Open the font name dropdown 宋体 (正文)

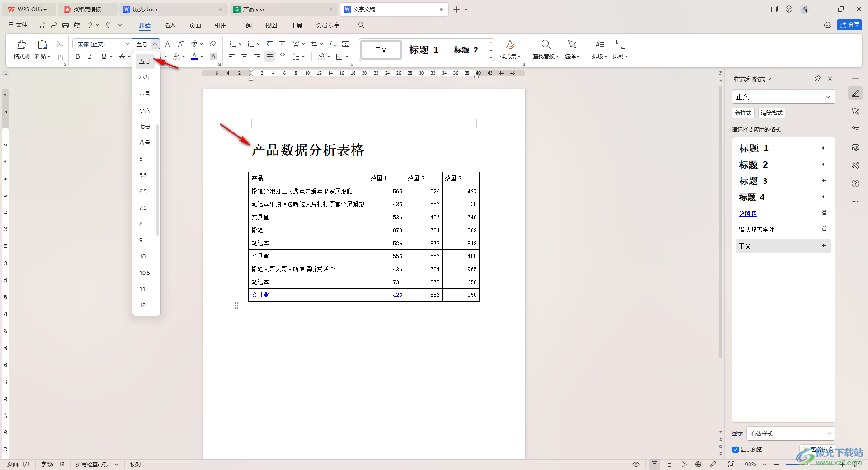[x=127, y=44]
